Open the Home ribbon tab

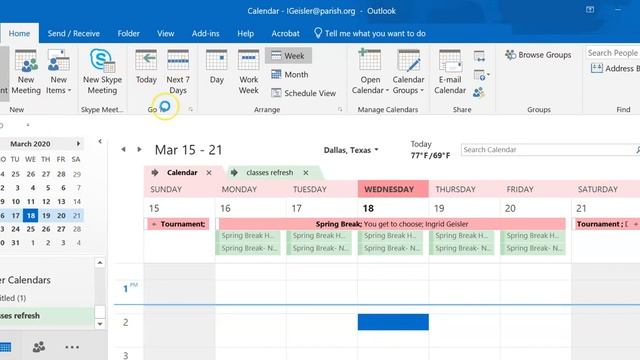click(19, 33)
